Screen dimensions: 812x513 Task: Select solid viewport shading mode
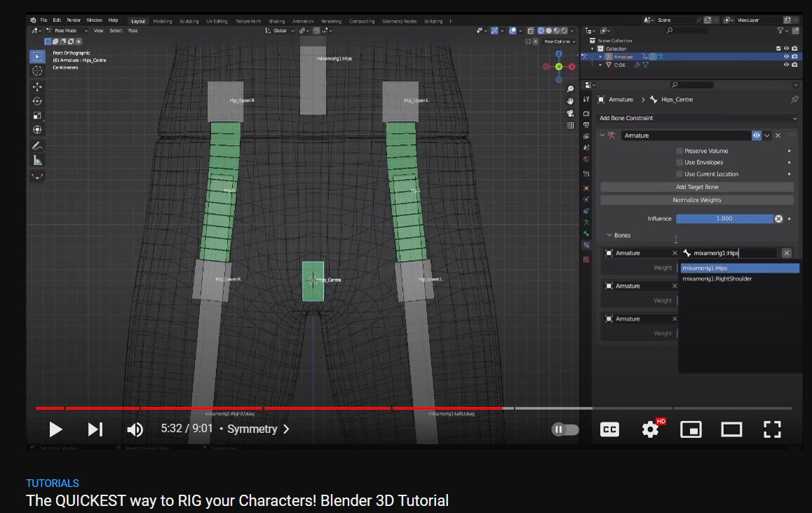coord(549,31)
